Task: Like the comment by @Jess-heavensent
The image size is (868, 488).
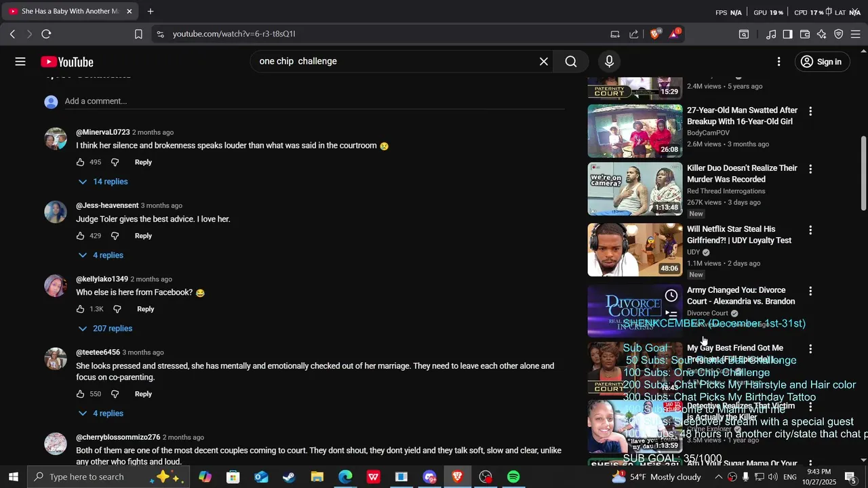Action: 80,236
